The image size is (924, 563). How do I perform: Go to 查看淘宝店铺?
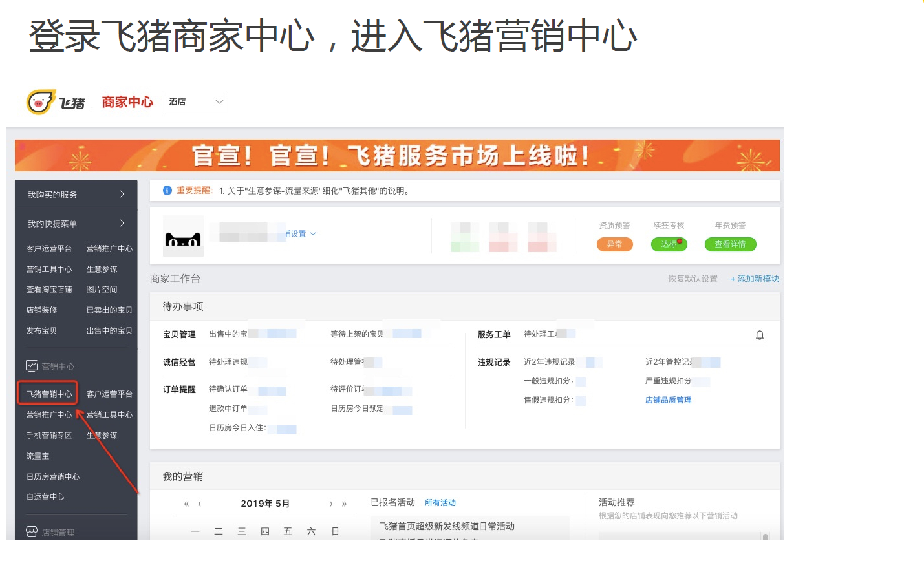tap(49, 290)
